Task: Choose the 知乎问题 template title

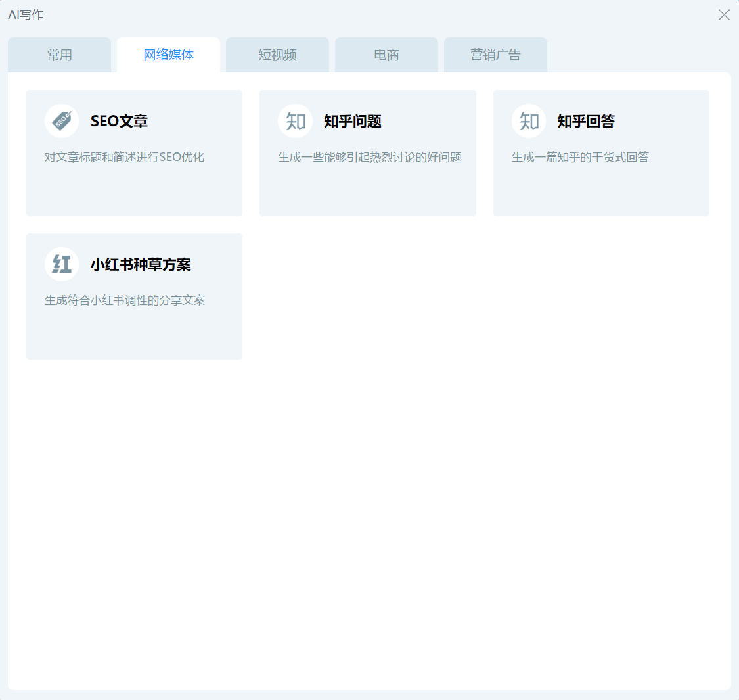Action: pyautogui.click(x=353, y=121)
